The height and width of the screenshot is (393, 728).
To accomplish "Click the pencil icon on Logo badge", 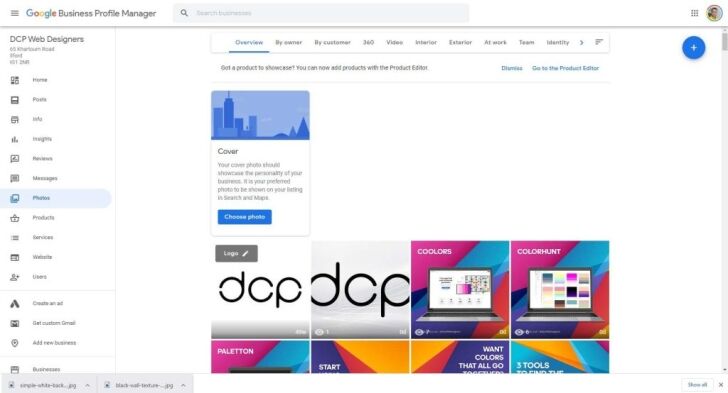I will 246,253.
